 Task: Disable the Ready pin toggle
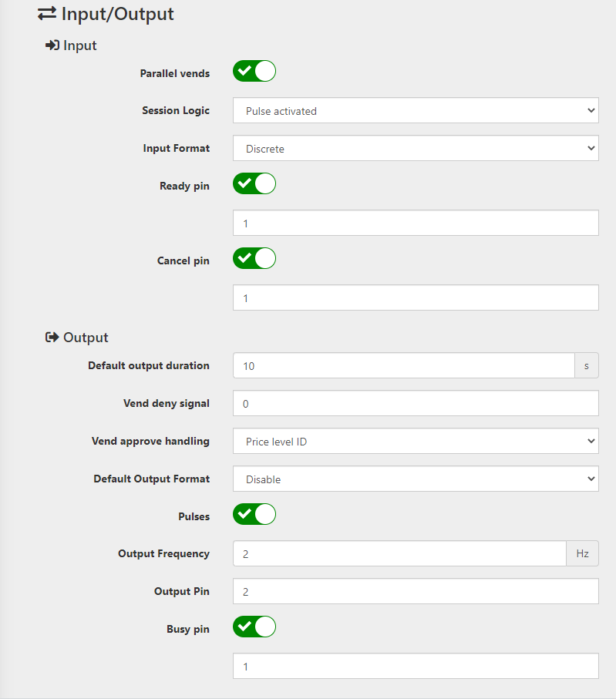click(254, 183)
